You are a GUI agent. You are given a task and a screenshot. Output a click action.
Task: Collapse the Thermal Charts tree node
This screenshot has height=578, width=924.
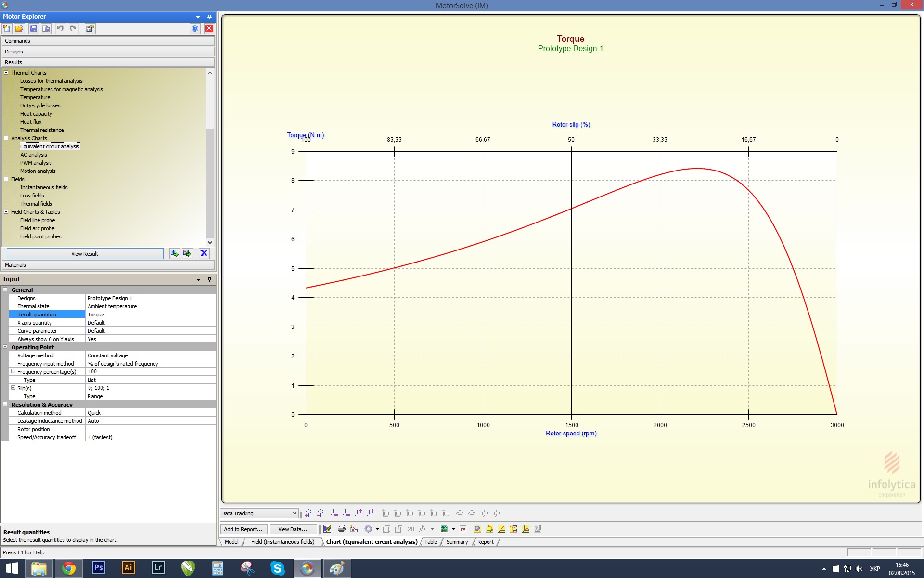(x=6, y=73)
